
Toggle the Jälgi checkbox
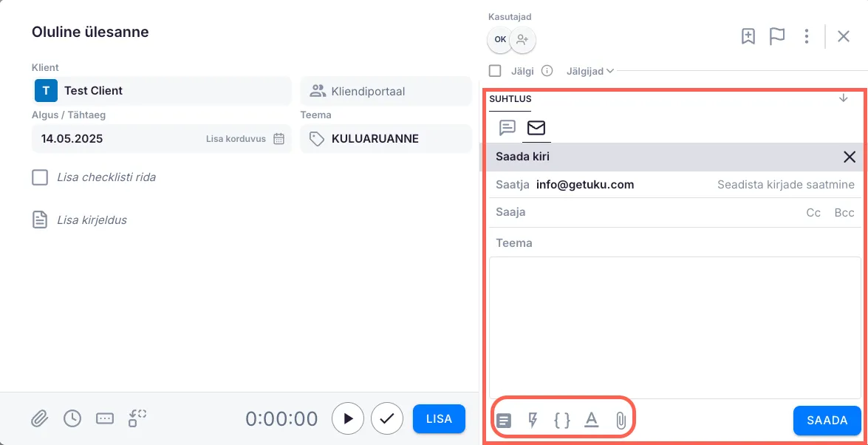click(x=496, y=71)
